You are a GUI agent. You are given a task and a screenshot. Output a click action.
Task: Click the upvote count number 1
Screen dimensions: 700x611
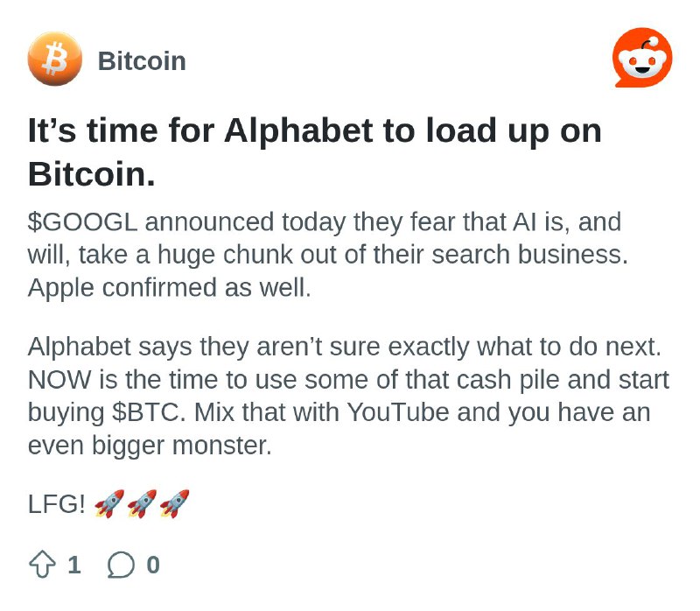[74, 565]
